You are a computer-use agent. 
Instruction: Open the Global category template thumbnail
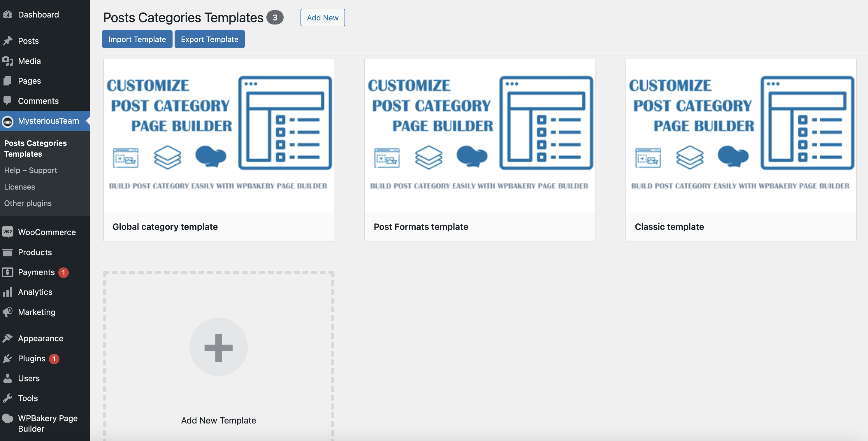(x=218, y=136)
